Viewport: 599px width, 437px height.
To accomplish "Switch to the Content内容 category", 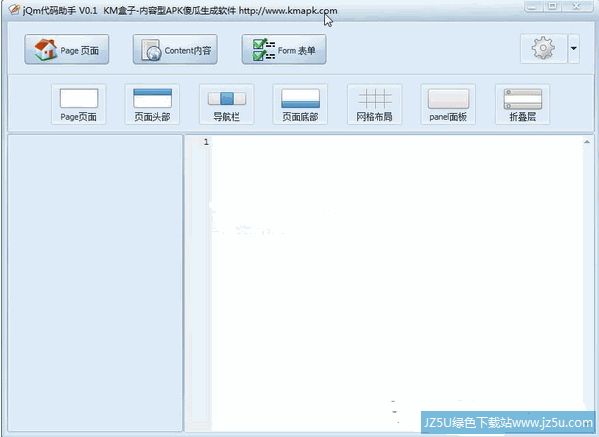I will click(x=175, y=50).
